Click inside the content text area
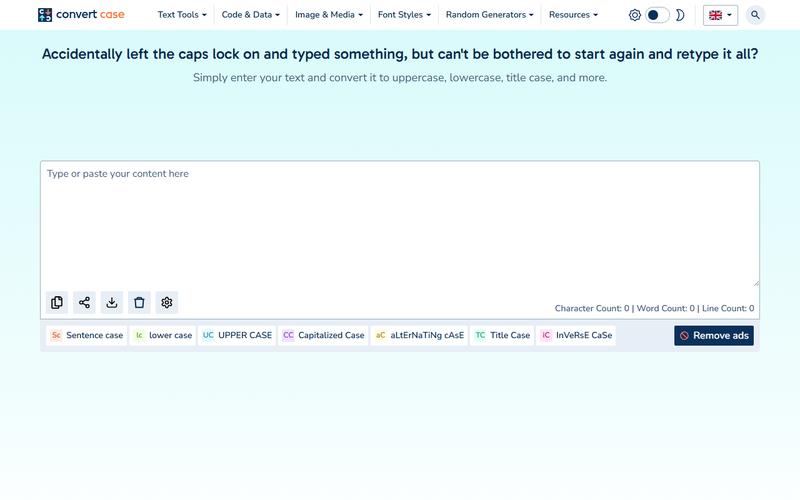The width and height of the screenshot is (800, 500). [400, 224]
